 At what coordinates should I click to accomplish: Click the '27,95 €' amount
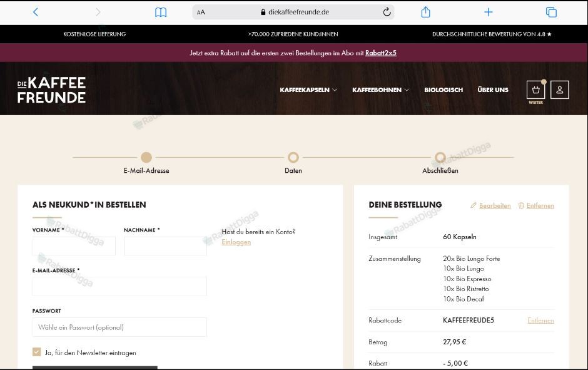[455, 342]
